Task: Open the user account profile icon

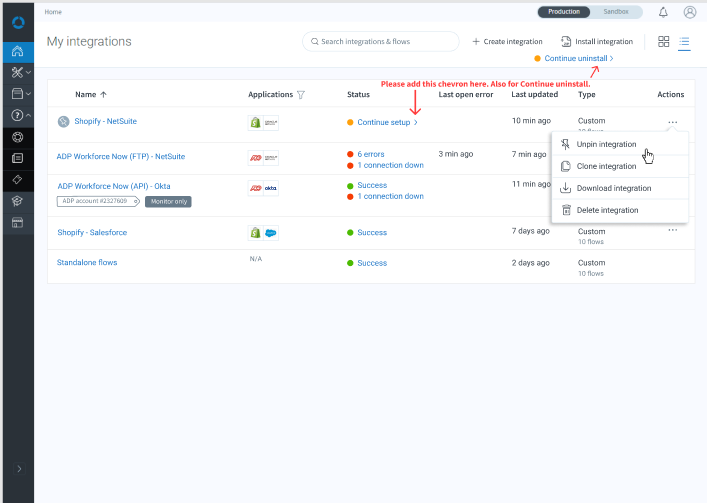Action: coord(690,12)
